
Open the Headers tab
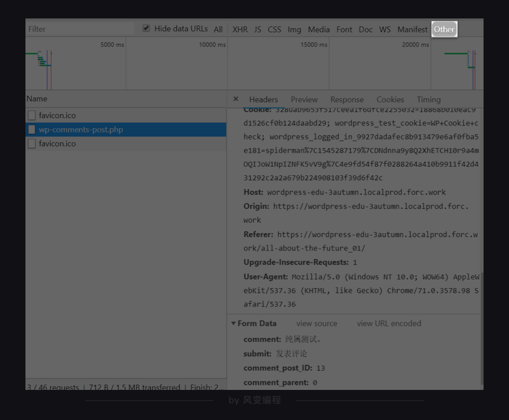coord(263,100)
